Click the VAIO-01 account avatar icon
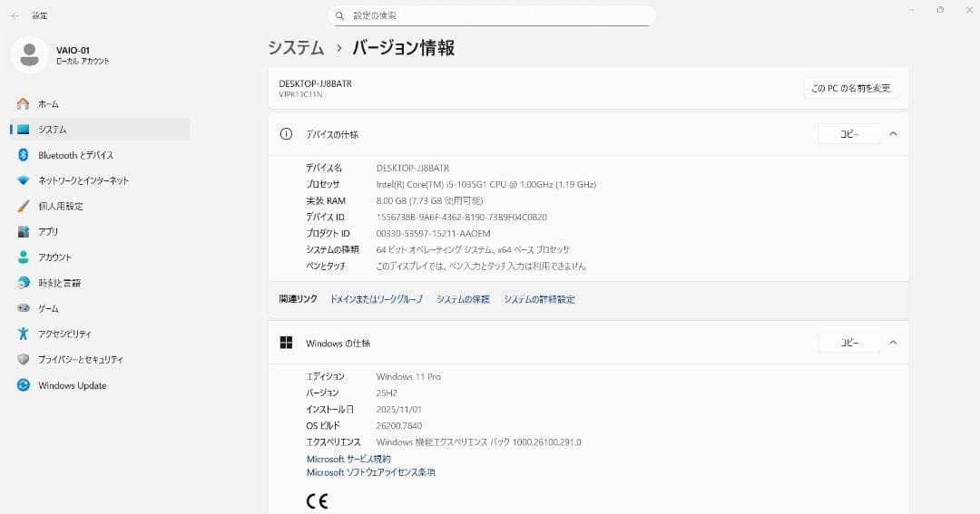The height and width of the screenshot is (514, 980). click(29, 55)
